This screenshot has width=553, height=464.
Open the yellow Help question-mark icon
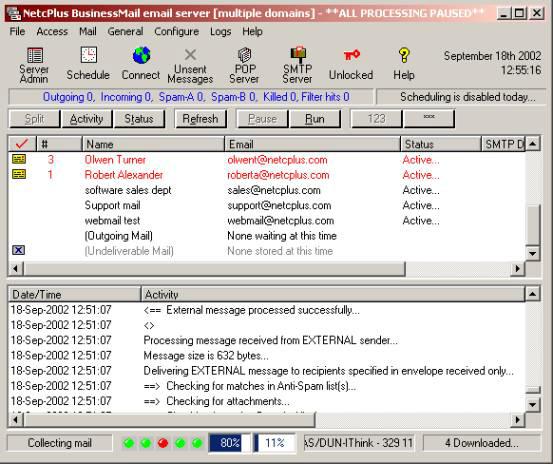pyautogui.click(x=404, y=55)
